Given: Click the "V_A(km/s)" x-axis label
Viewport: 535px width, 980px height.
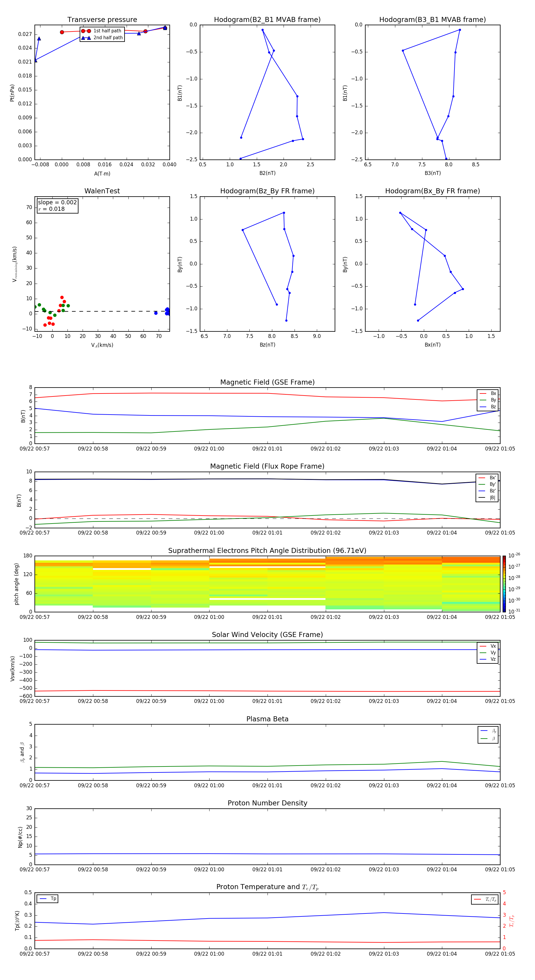Looking at the screenshot, I should (x=102, y=345).
